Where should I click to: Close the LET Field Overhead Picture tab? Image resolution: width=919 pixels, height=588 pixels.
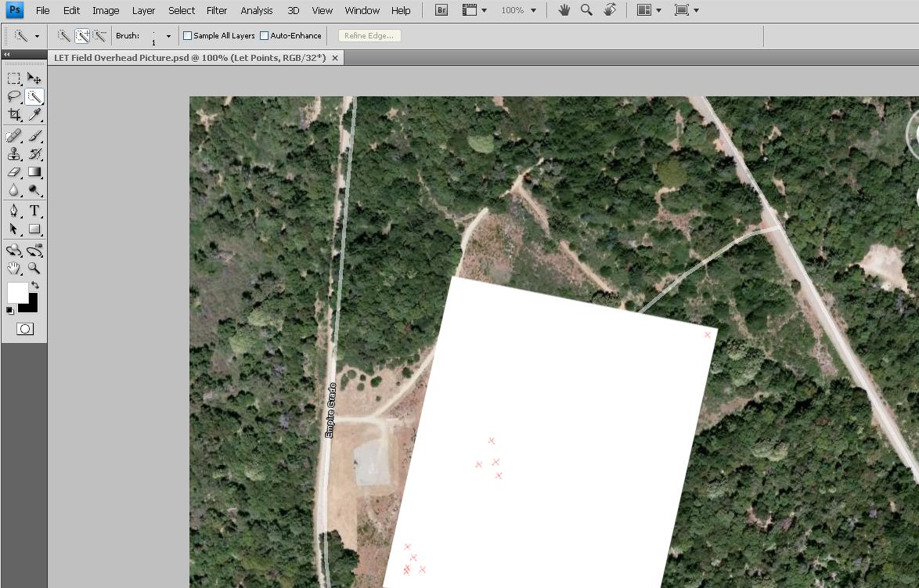335,58
